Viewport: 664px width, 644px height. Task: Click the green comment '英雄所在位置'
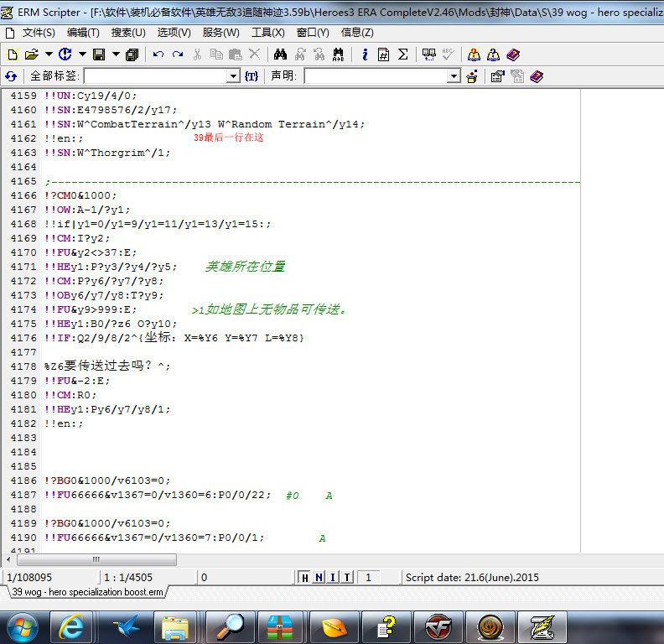(x=245, y=267)
